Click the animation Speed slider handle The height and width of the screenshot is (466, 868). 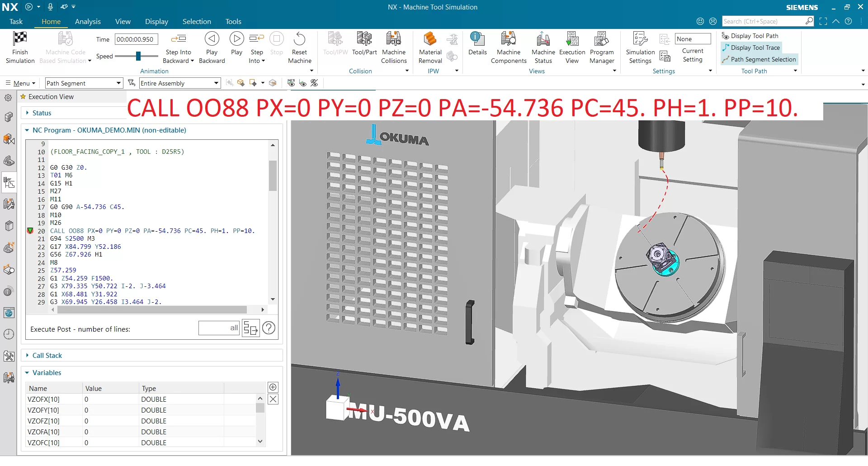coord(139,56)
